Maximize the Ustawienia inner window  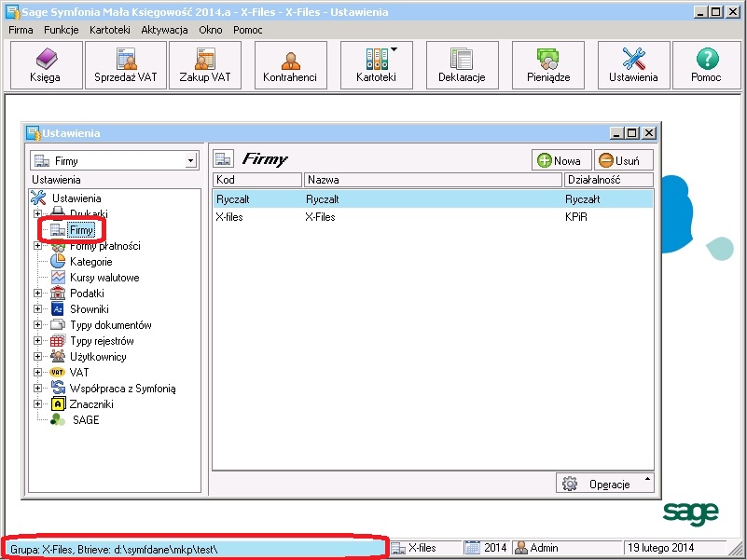tap(632, 133)
